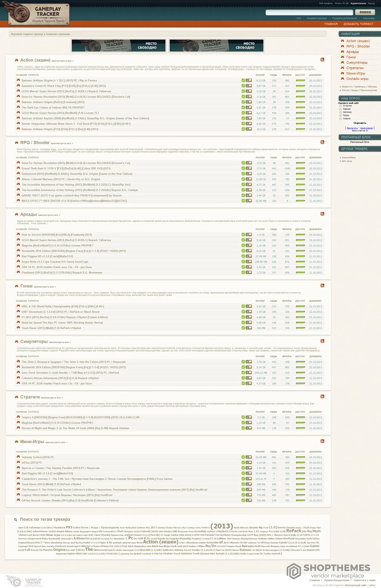Click Выход logout link
The height and width of the screenshot is (588, 381).
tap(371, 3)
